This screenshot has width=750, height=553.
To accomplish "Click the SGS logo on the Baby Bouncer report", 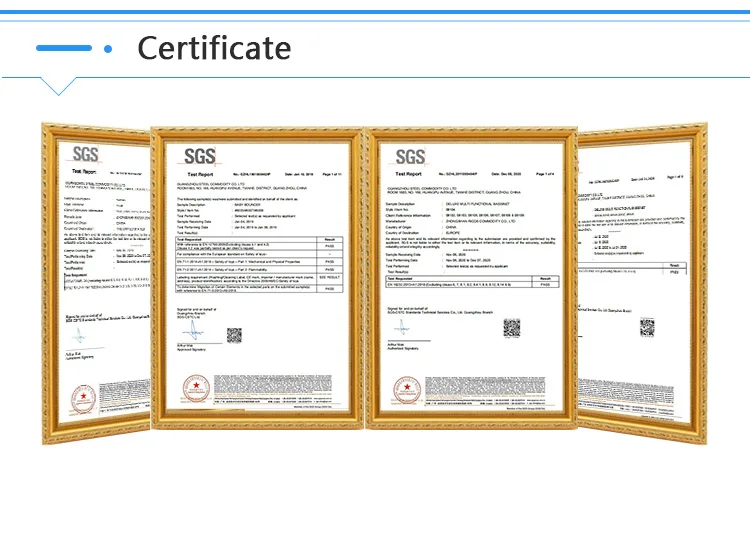I will pyautogui.click(x=200, y=156).
